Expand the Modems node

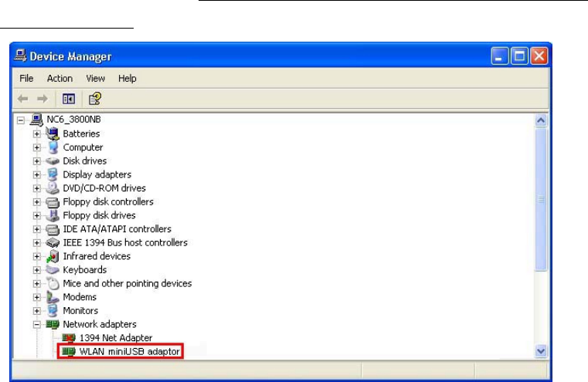click(37, 297)
